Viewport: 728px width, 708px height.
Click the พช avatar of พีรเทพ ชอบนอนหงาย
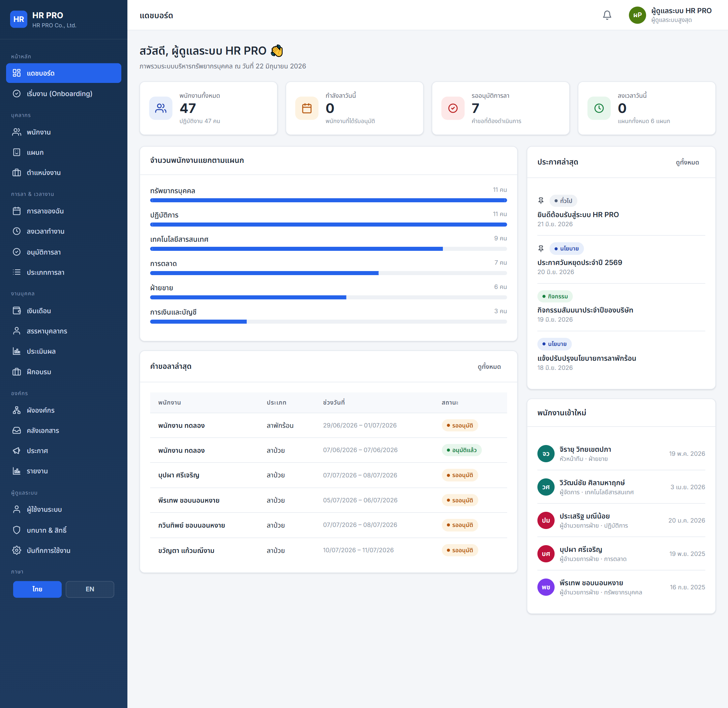546,587
